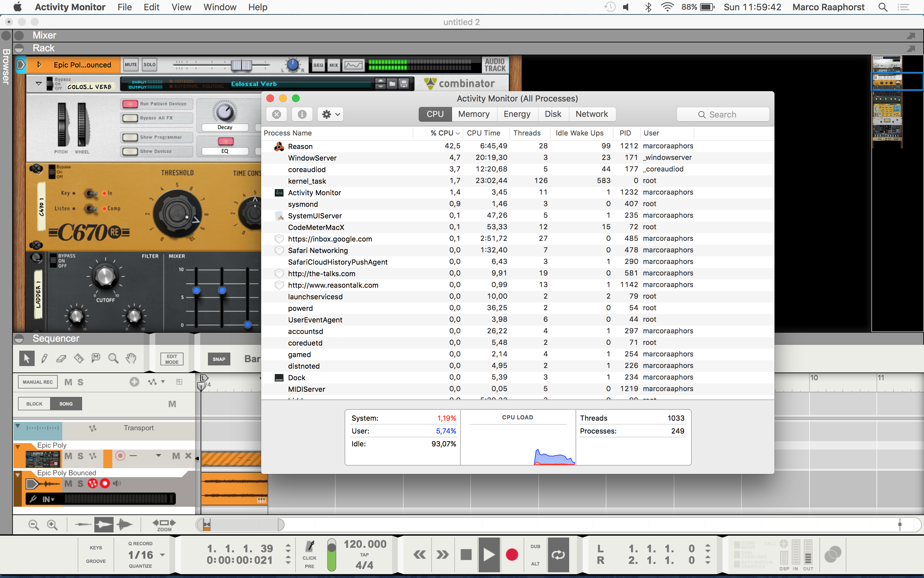Open the View menu in menu bar
The width and height of the screenshot is (924, 578).
tap(181, 7)
